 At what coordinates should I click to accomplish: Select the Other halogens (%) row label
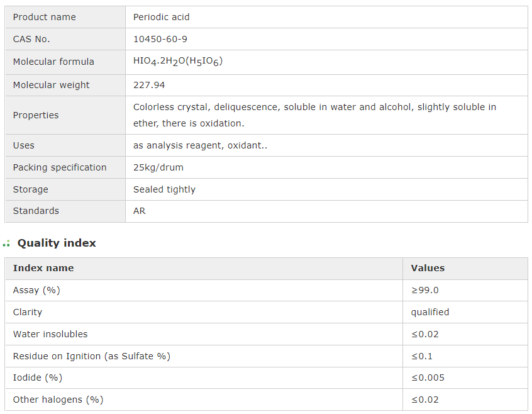[x=58, y=400]
